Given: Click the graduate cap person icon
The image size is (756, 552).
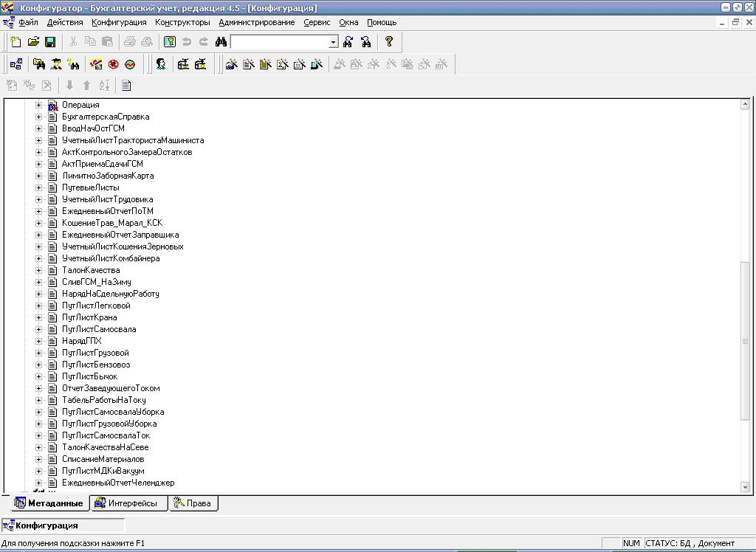Looking at the screenshot, I should tap(56, 64).
